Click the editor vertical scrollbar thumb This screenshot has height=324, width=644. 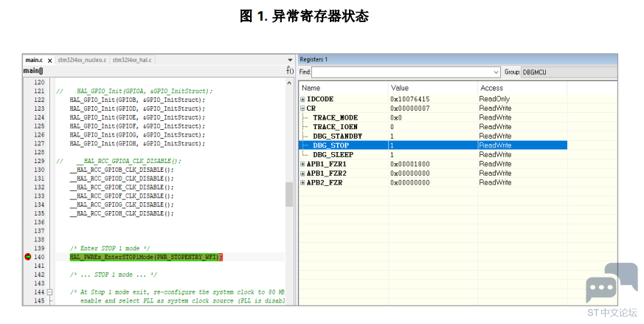[289, 195]
